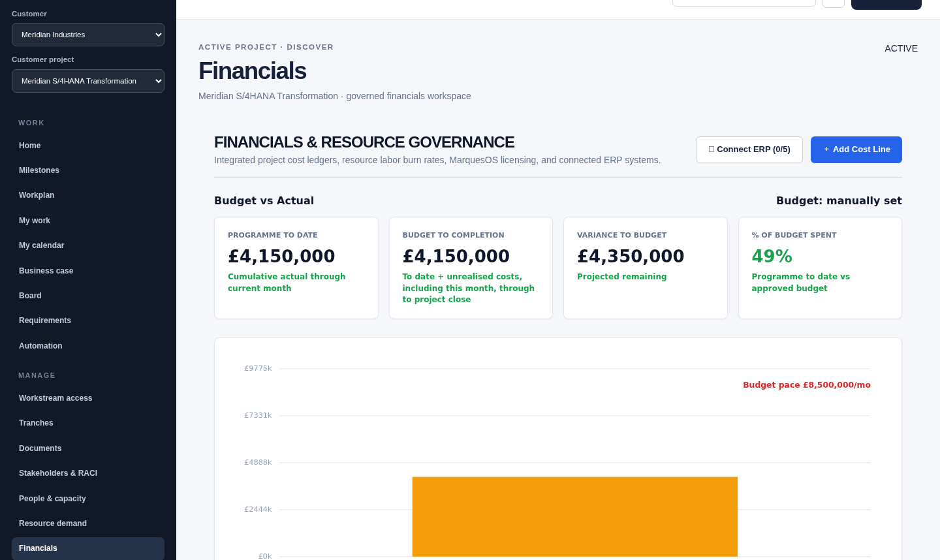
Task: Select Tranches in sidebar
Action: pos(88,423)
